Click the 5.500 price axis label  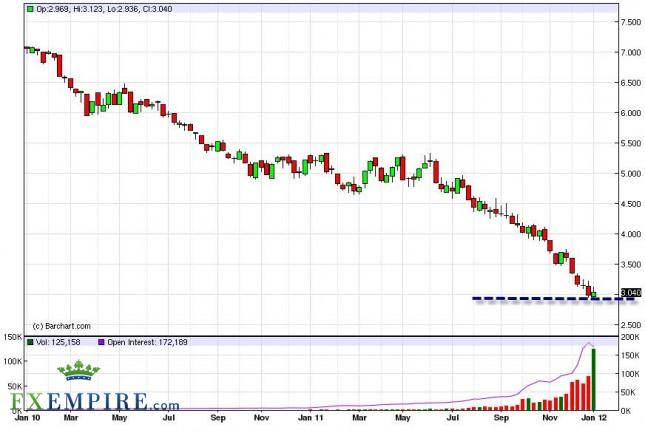pyautogui.click(x=631, y=143)
